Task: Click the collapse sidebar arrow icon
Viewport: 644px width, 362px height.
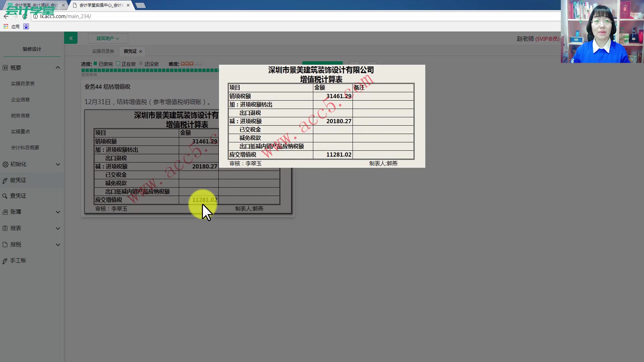Action: (x=71, y=38)
